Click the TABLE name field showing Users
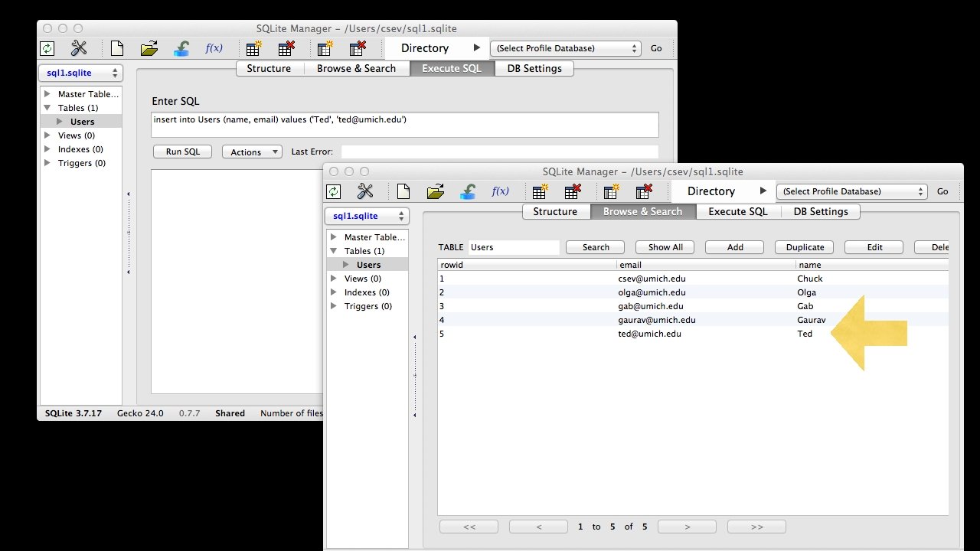The height and width of the screenshot is (551, 980). [514, 247]
